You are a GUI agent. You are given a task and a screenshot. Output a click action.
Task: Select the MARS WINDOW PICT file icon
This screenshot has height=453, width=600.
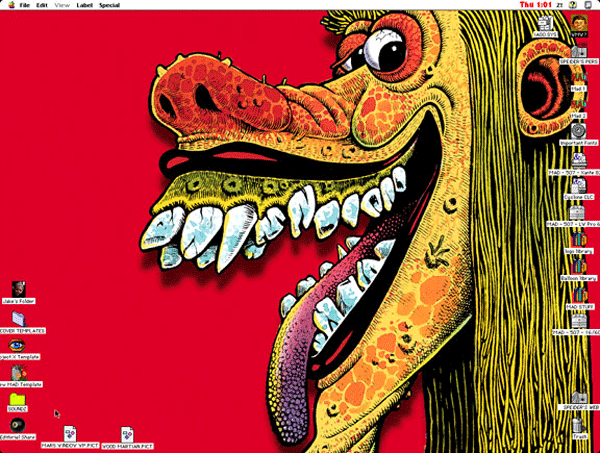[70, 434]
